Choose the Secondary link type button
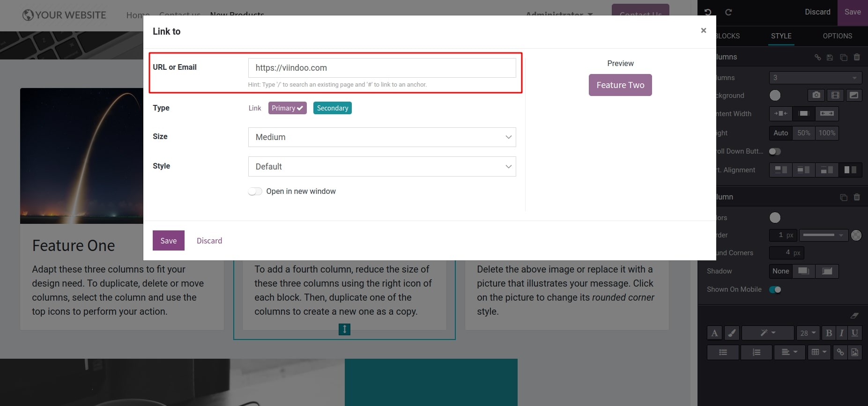 [332, 108]
